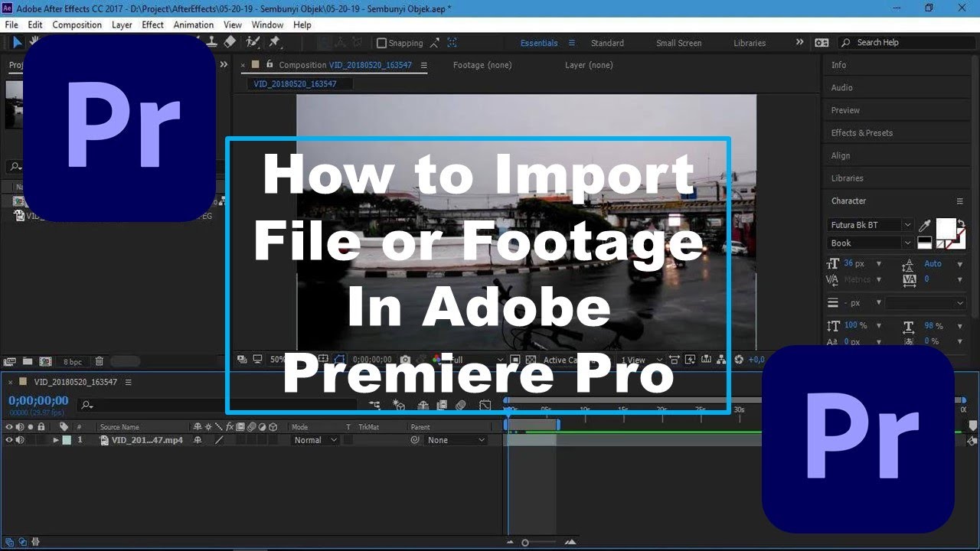
Task: Open the Parent None dropdown
Action: tap(456, 440)
